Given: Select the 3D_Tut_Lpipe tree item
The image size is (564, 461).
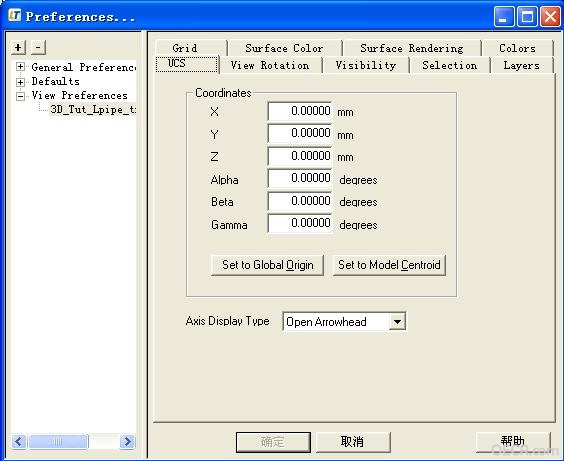Looking at the screenshot, I should tap(93, 109).
